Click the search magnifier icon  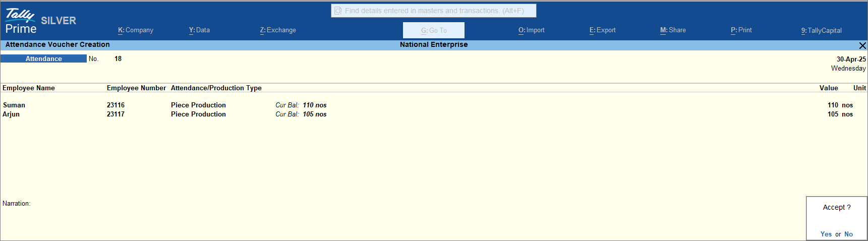point(338,11)
